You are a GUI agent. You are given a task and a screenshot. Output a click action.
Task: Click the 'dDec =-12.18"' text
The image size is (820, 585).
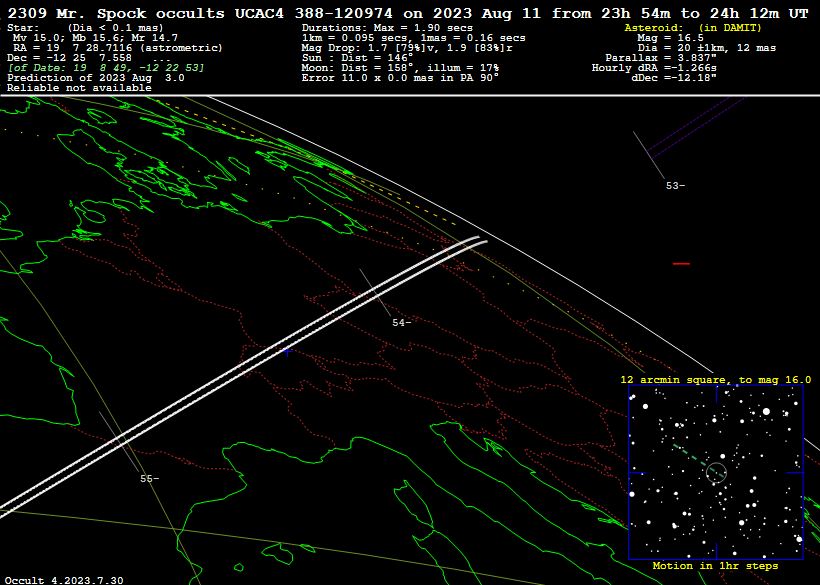[x=674, y=77]
